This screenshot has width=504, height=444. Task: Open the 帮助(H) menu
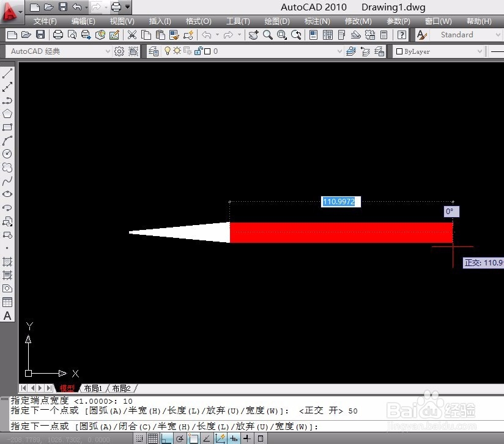pyautogui.click(x=478, y=21)
